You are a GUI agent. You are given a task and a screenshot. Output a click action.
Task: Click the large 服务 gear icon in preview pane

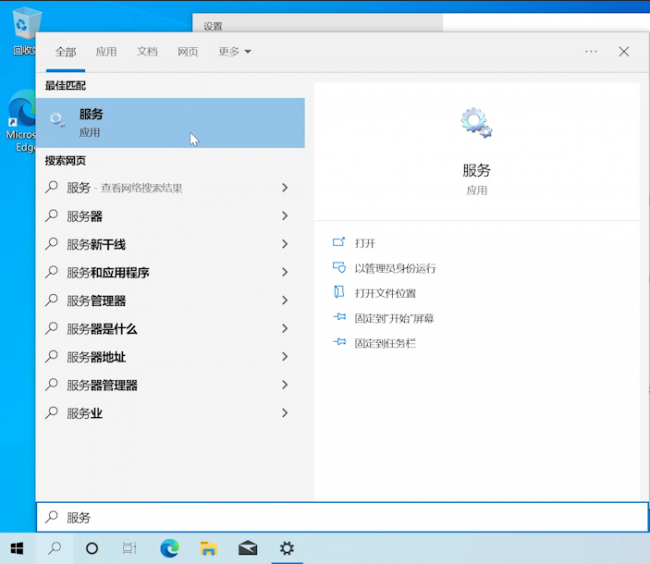(476, 123)
